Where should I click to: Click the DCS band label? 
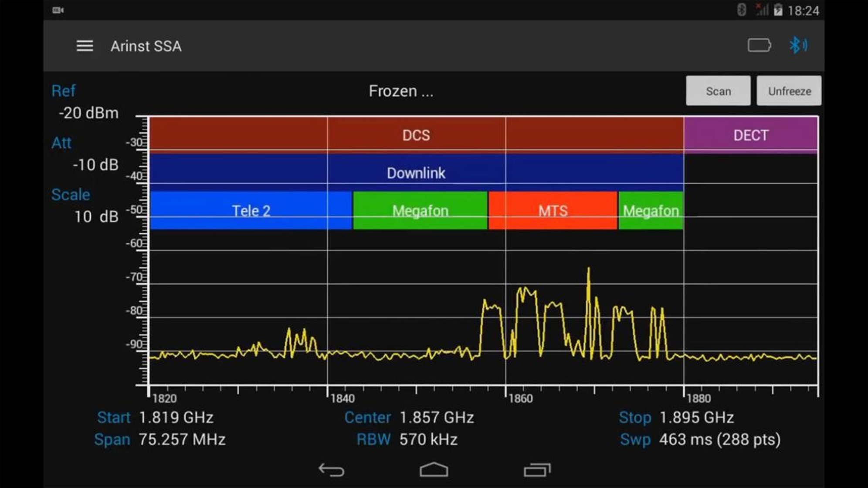(416, 135)
